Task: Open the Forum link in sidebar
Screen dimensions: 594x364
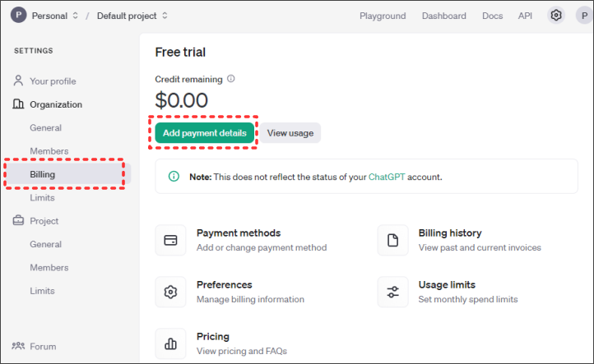Action: (x=43, y=347)
